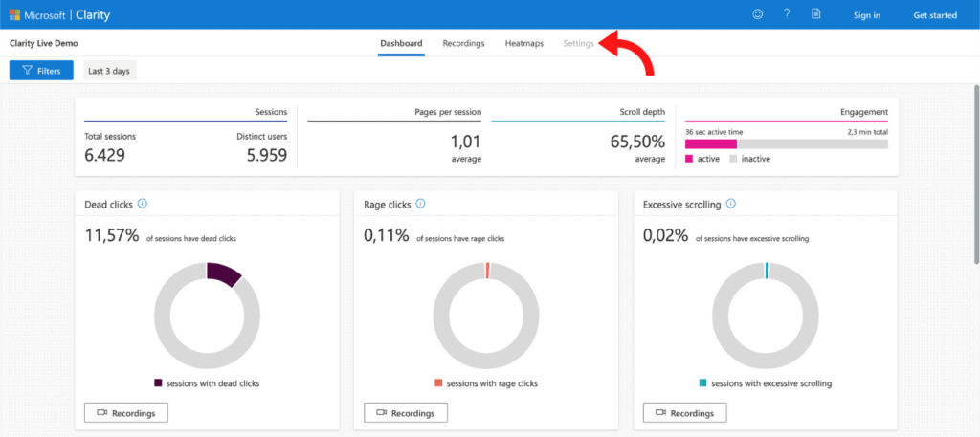The width and height of the screenshot is (980, 437).
Task: Click the sessions with excessive scrolling legend
Action: coord(765,383)
